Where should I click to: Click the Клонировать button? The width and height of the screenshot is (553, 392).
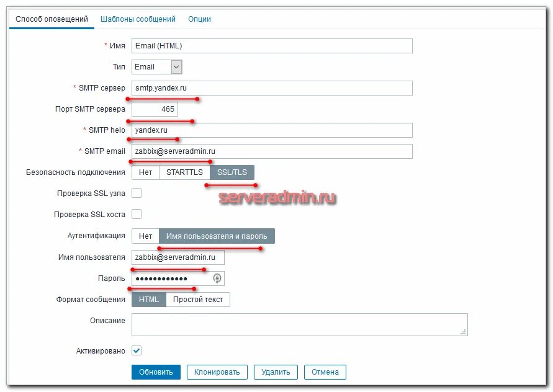[x=217, y=372]
